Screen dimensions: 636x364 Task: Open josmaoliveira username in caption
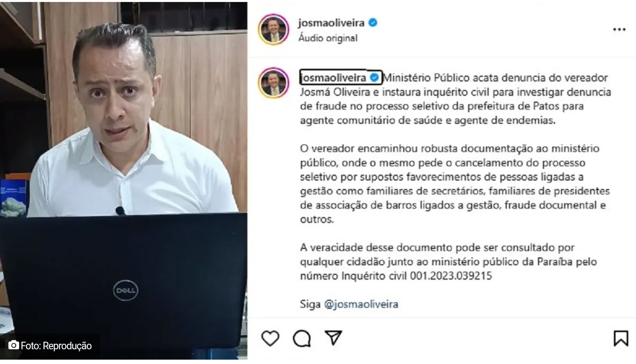[x=333, y=77]
